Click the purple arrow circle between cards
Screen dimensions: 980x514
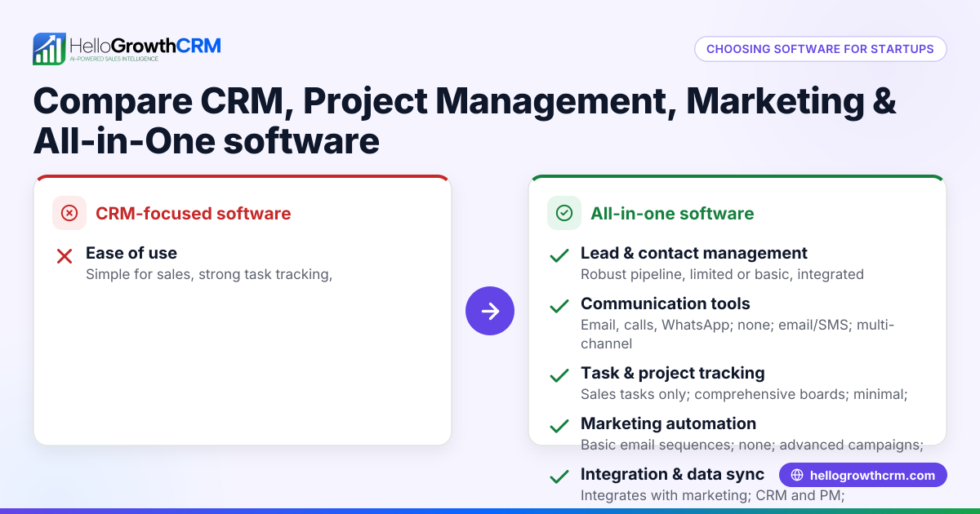[x=490, y=311]
